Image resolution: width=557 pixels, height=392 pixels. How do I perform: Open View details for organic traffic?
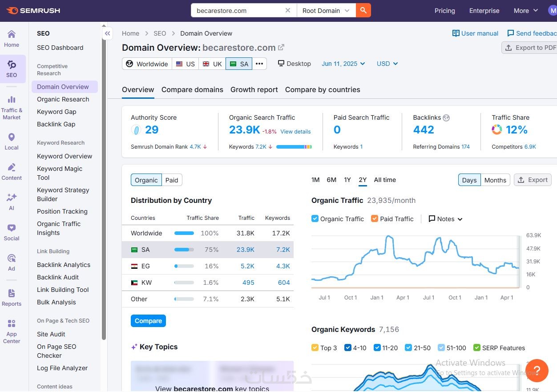[x=295, y=132]
